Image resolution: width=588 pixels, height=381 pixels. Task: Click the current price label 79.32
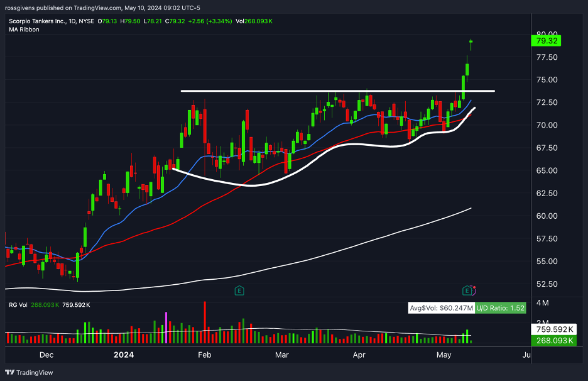pos(546,40)
